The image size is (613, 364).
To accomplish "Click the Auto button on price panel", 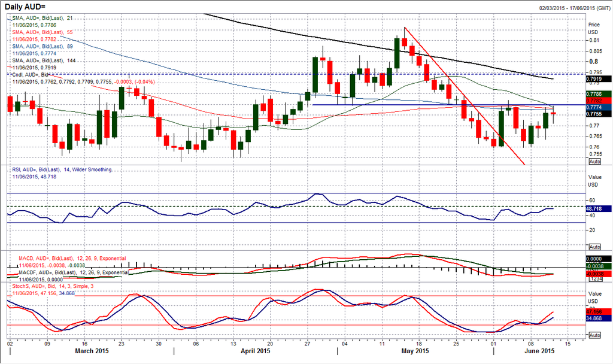I will pyautogui.click(x=595, y=162).
